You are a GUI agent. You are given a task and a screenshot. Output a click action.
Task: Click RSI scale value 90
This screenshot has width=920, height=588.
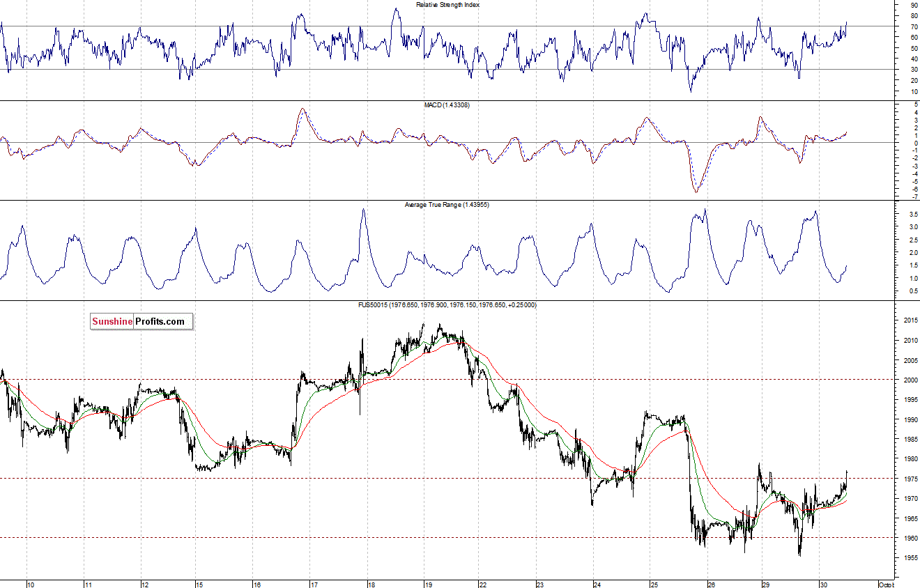tap(913, 5)
